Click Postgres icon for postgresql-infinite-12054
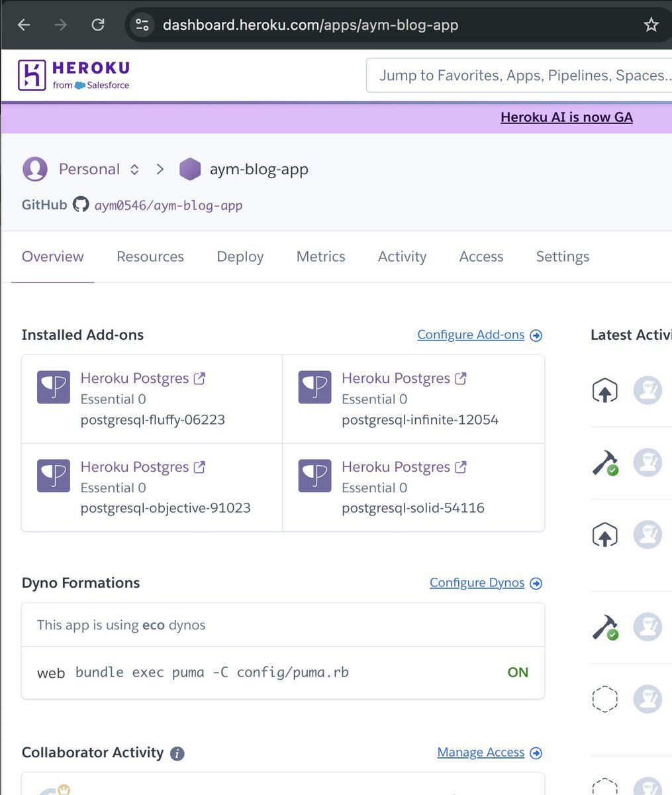Viewport: 672px width, 795px height. [314, 388]
